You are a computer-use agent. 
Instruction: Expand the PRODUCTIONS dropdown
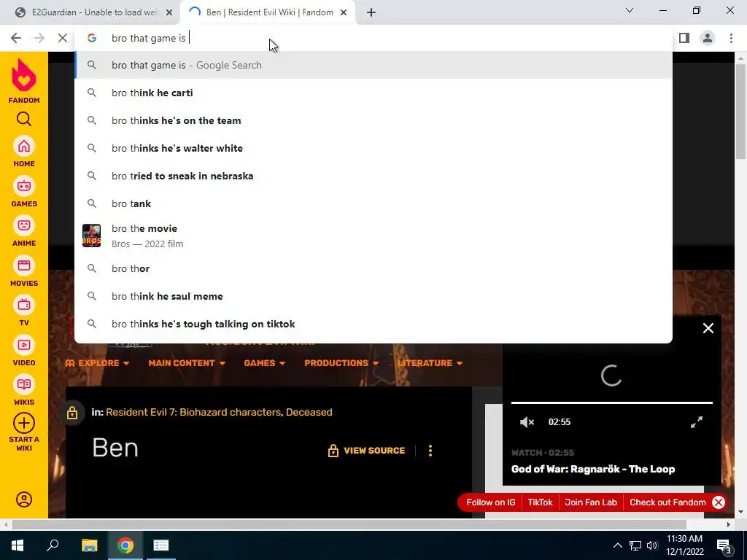coord(341,363)
